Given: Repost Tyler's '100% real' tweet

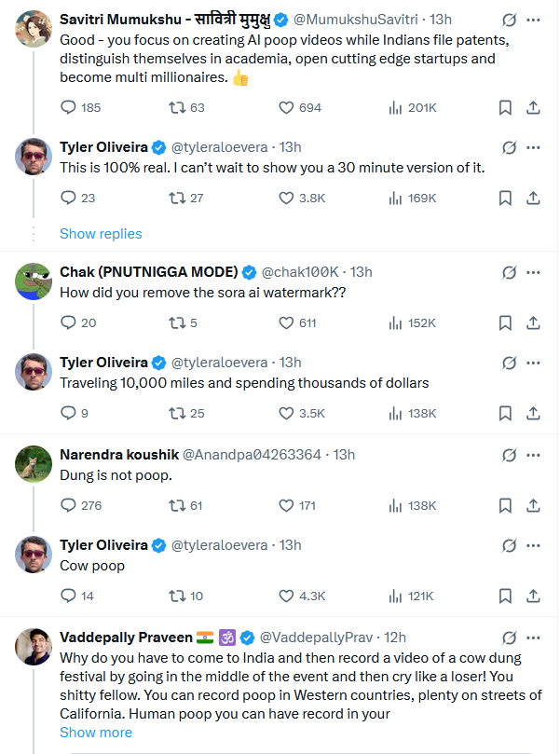Looking at the screenshot, I should [175, 198].
